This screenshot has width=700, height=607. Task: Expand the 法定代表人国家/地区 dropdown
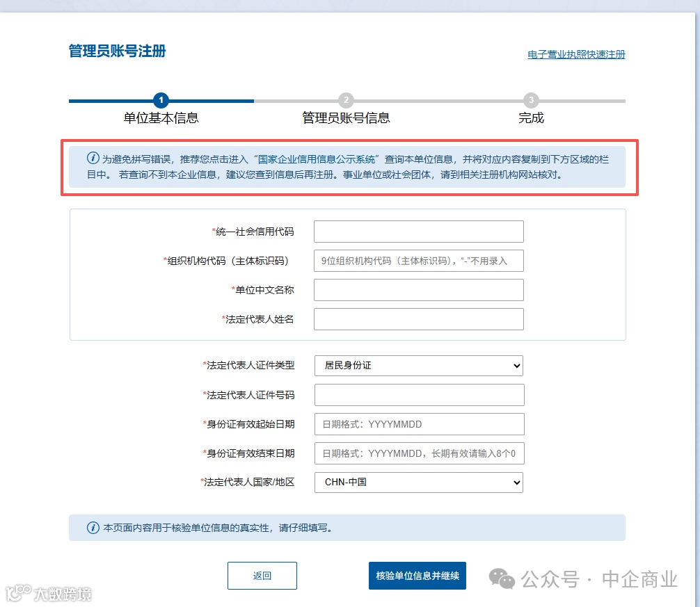[419, 483]
